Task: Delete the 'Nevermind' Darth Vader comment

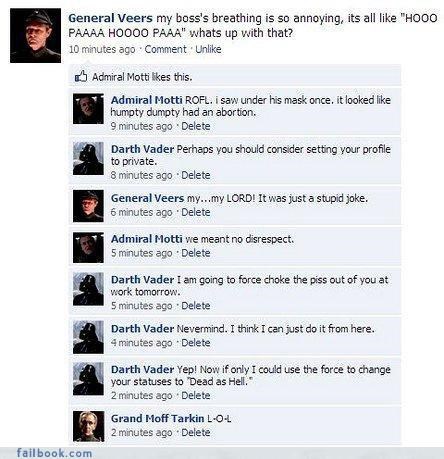Action: pos(196,343)
